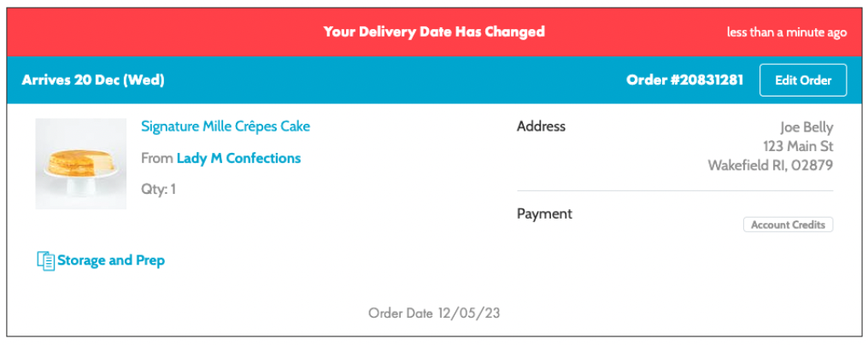Click the Wakefield RI, 02879 line
This screenshot has width=868, height=345.
(x=770, y=165)
